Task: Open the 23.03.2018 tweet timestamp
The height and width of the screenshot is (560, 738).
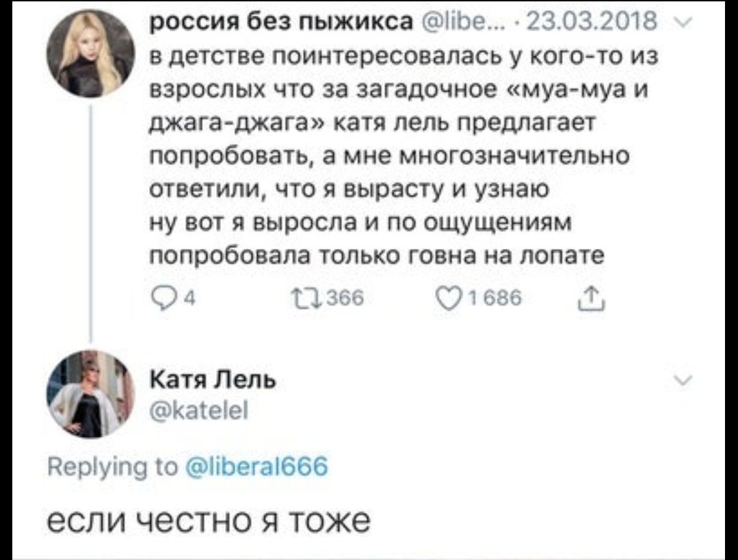Action: click(x=591, y=22)
